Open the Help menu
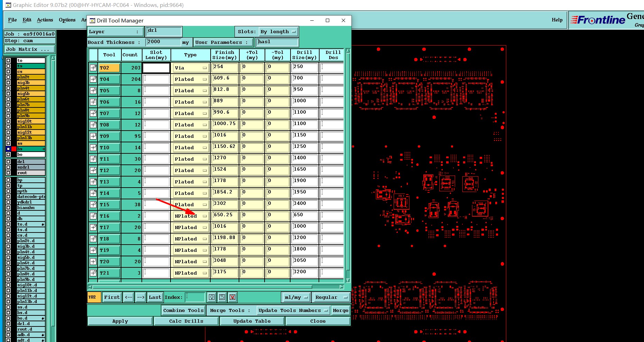Viewport: 644px width, 342px height. click(x=557, y=20)
